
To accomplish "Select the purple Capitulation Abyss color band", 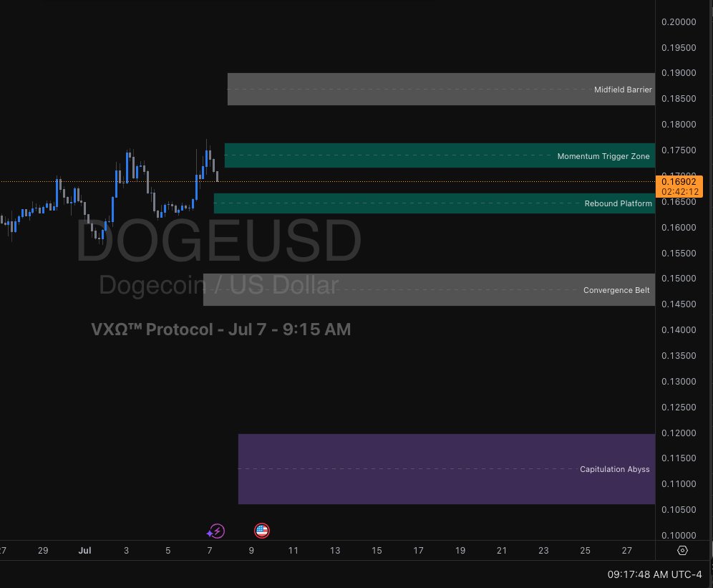I will click(x=444, y=468).
